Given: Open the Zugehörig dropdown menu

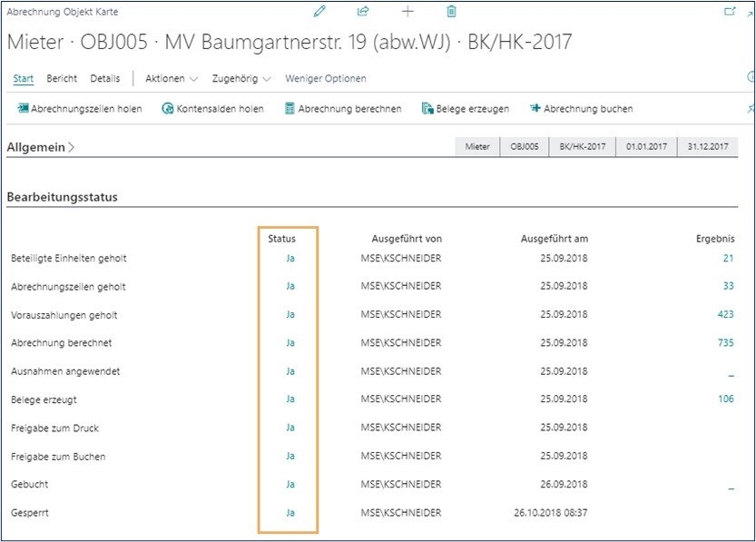Looking at the screenshot, I should pos(242,79).
